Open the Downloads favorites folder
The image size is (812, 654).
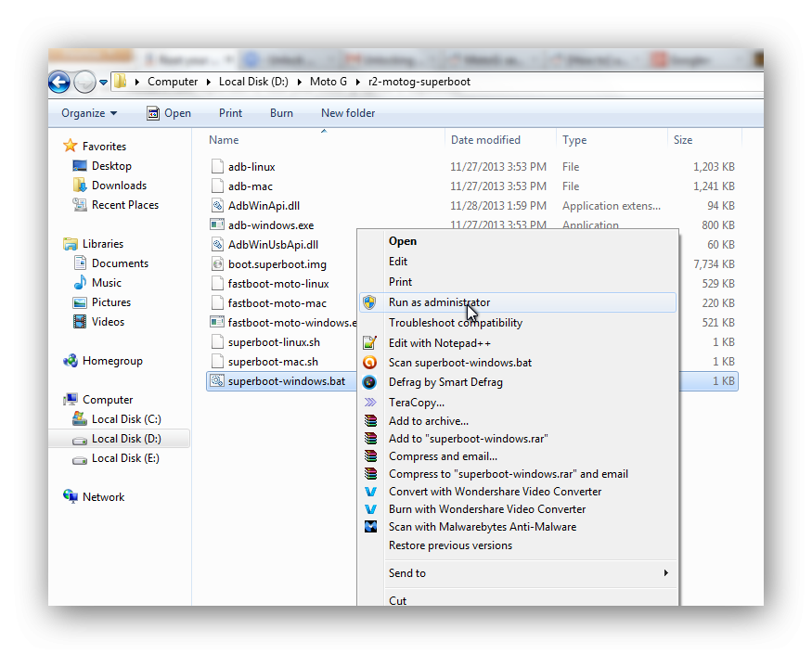click(x=119, y=186)
